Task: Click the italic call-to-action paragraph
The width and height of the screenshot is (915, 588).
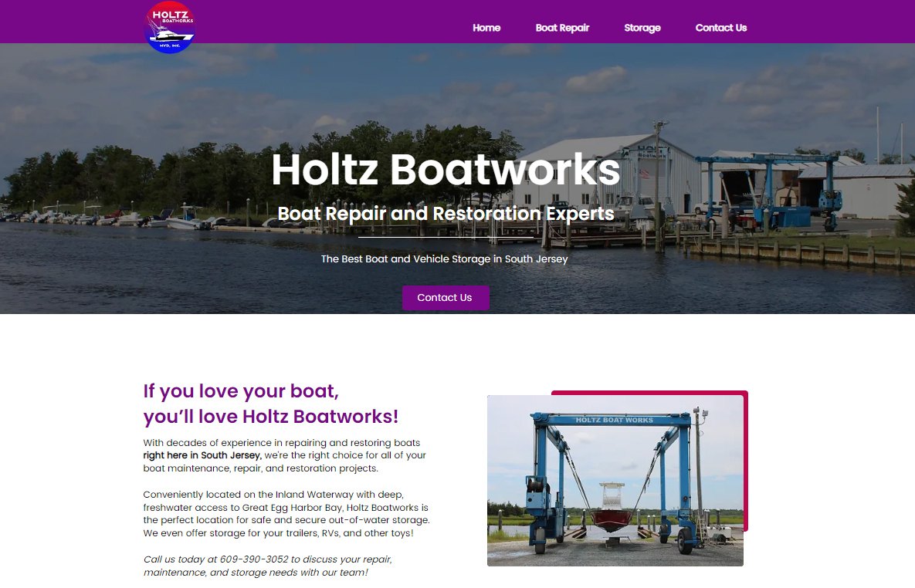Action: pos(267,566)
